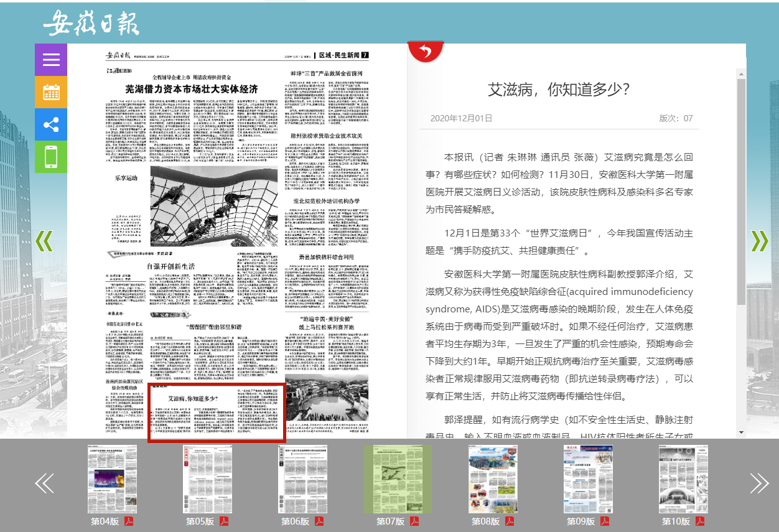Download PDF icon for 第08版
This screenshot has width=779, height=532.
(x=510, y=521)
